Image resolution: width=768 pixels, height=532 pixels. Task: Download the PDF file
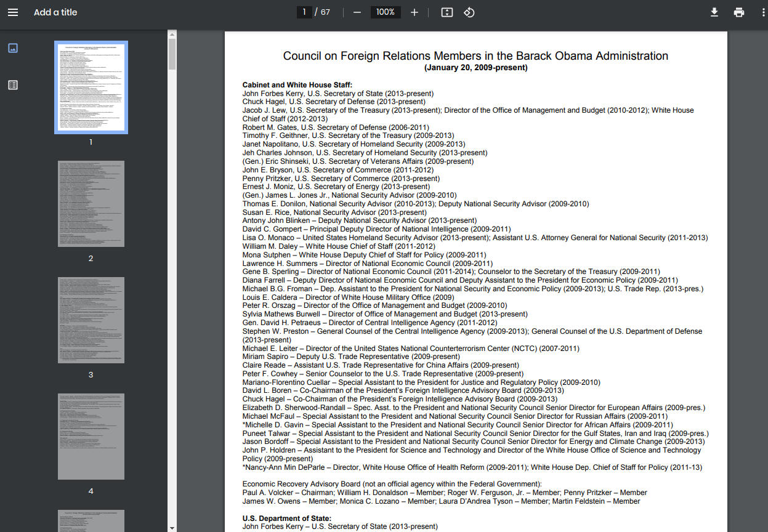[714, 12]
